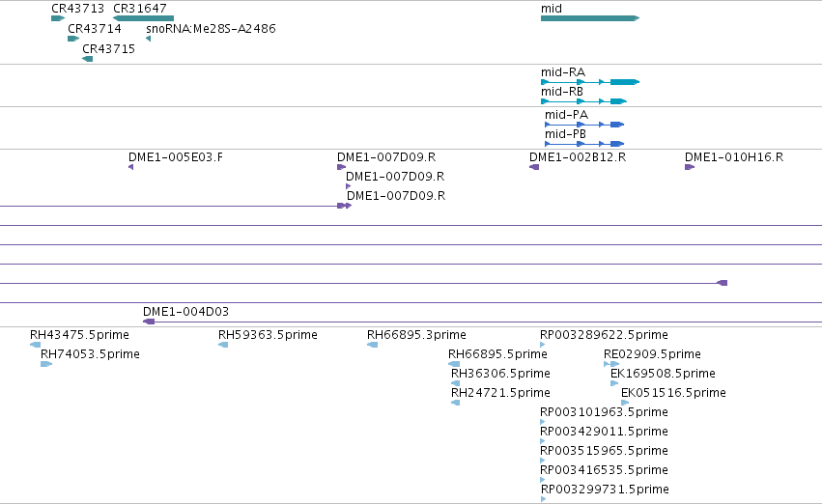Open the mid-RA transcript glyph
The width and height of the screenshot is (822, 504).
pos(590,82)
